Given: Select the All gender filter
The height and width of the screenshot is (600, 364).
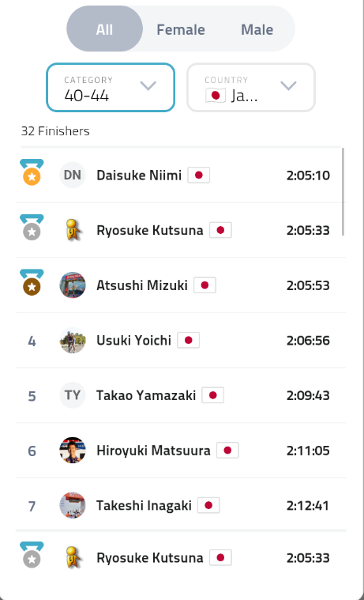Looking at the screenshot, I should pyautogui.click(x=104, y=29).
